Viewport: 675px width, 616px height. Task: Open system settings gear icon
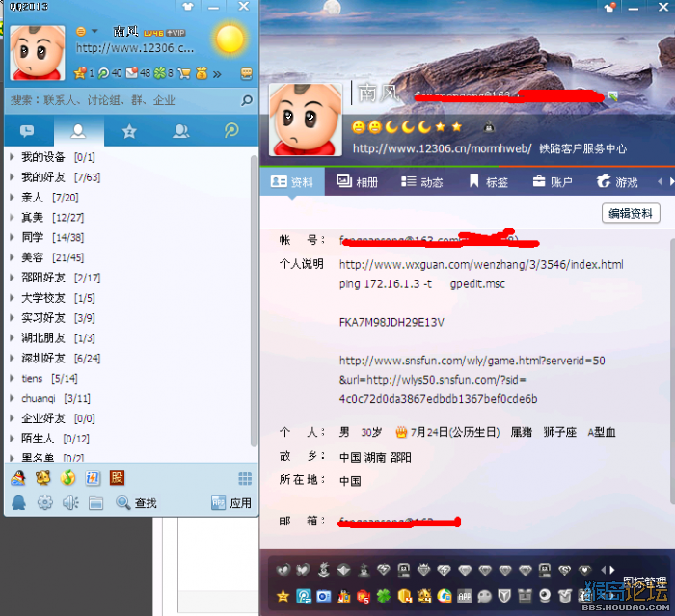click(x=44, y=502)
